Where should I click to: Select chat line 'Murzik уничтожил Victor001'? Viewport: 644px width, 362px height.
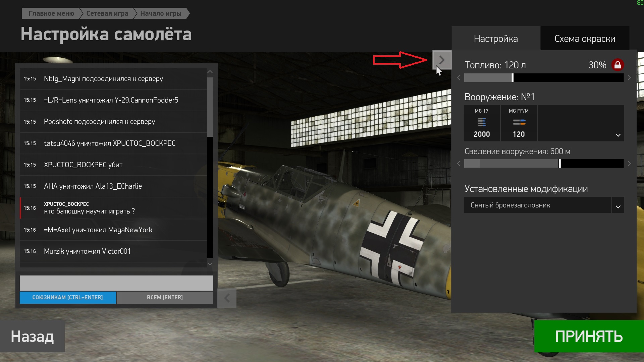click(113, 251)
